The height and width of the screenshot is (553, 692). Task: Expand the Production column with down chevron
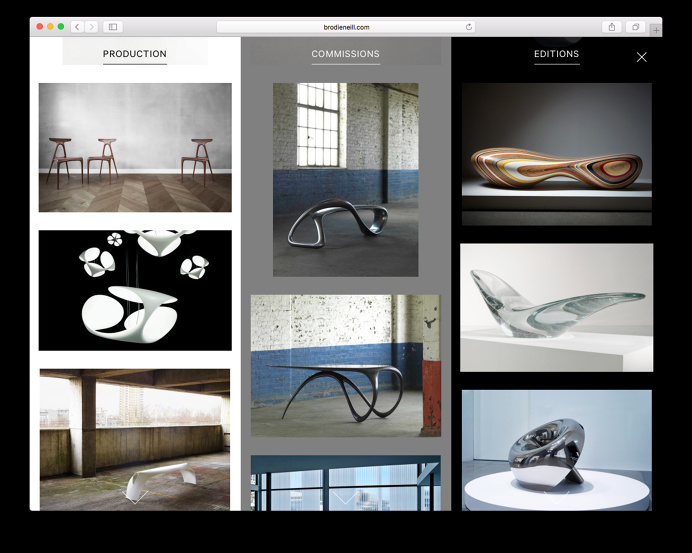coord(135,497)
